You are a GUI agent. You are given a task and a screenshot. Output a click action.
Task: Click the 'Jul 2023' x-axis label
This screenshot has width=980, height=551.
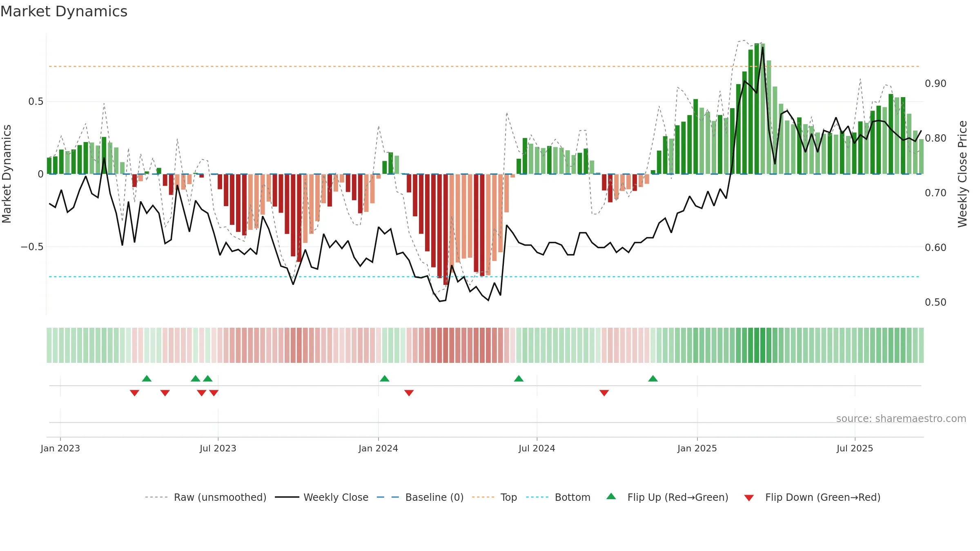[218, 448]
